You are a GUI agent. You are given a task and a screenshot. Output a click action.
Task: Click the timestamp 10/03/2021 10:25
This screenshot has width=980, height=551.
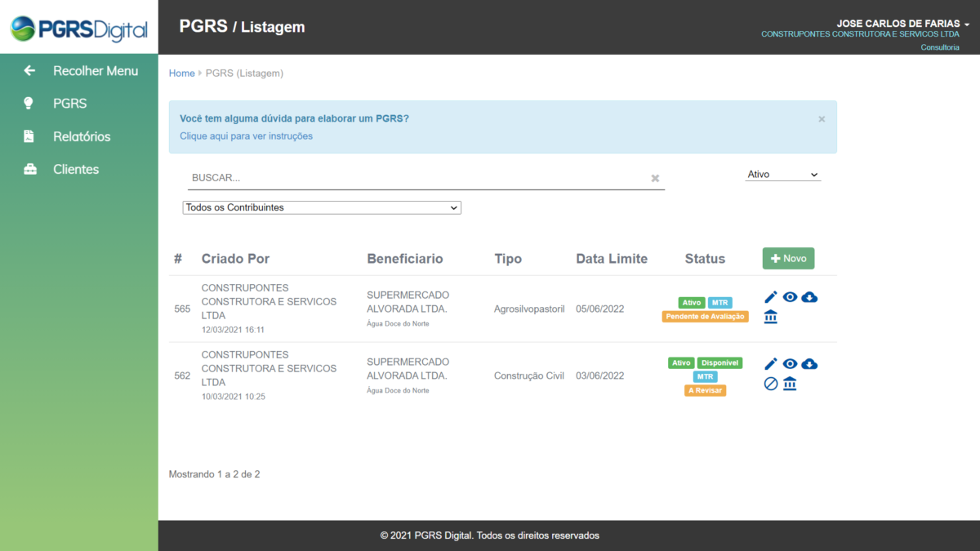pyautogui.click(x=233, y=397)
